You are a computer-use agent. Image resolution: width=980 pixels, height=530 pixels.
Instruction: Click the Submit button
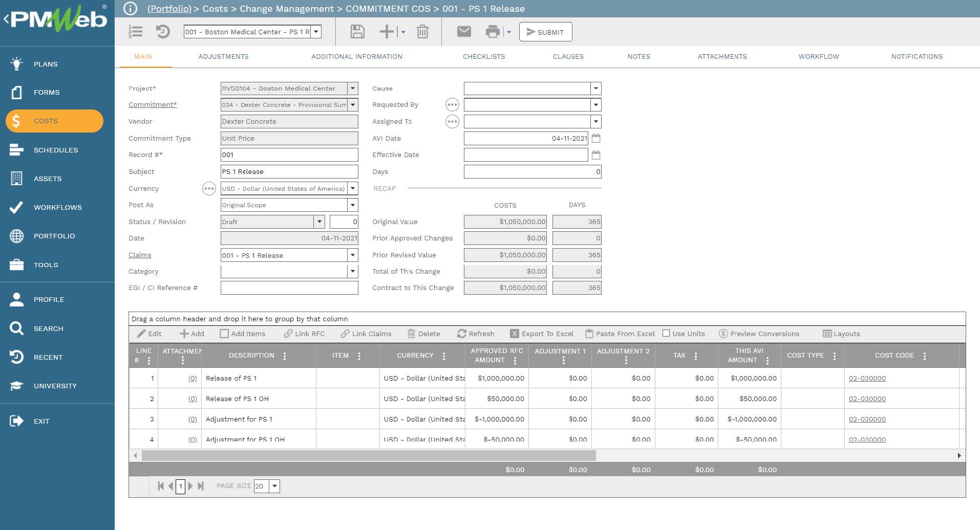[x=545, y=32]
